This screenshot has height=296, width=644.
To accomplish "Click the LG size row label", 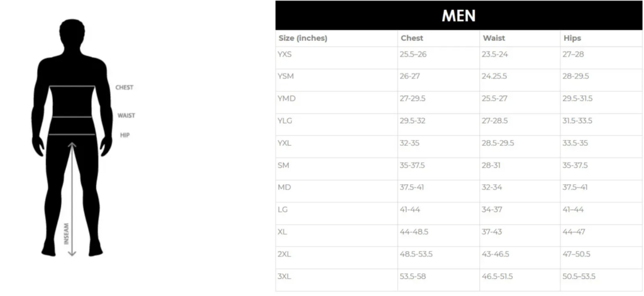I will click(282, 209).
